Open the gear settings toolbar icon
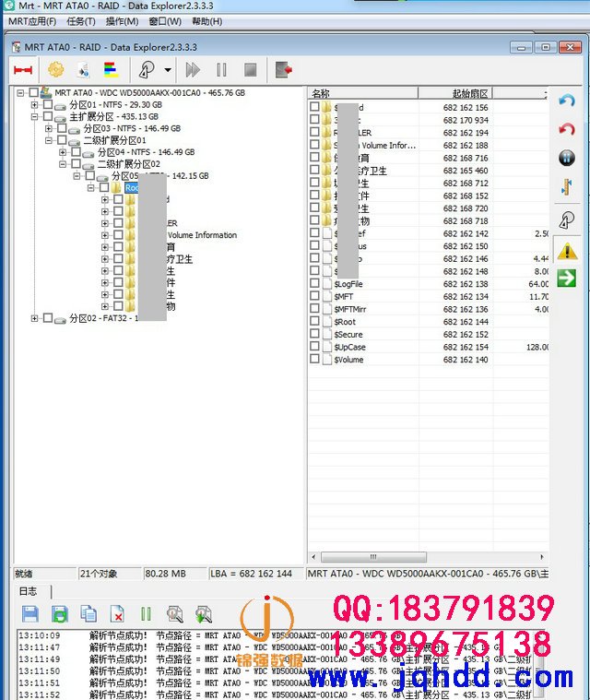This screenshot has width=590, height=700. pyautogui.click(x=56, y=70)
